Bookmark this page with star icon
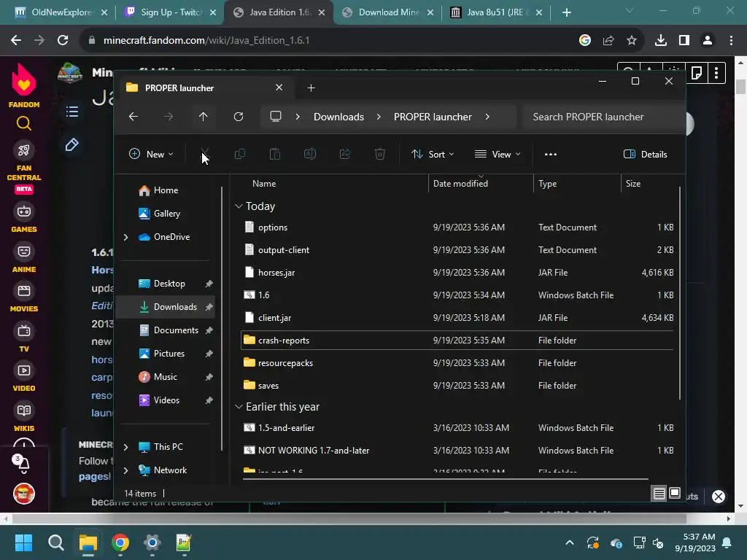Image resolution: width=747 pixels, height=560 pixels. 632,41
